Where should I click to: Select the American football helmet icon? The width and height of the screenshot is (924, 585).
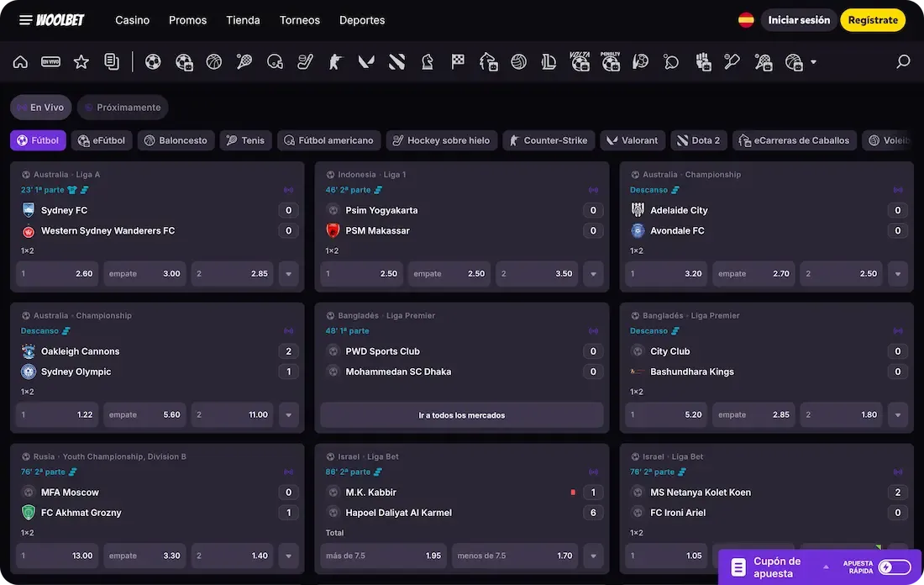pos(275,61)
